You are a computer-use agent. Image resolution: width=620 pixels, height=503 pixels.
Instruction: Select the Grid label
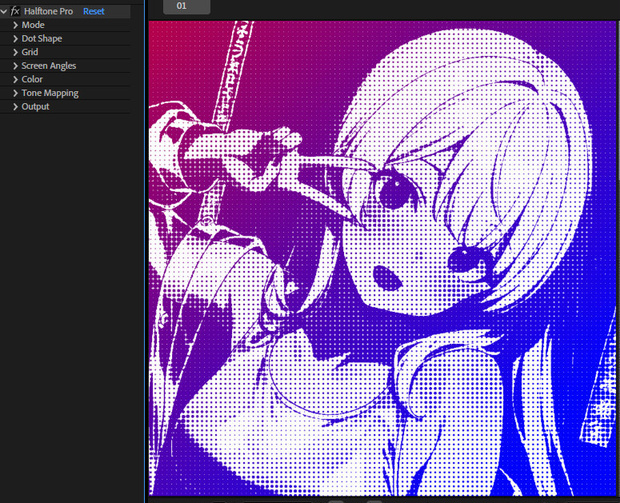click(30, 52)
